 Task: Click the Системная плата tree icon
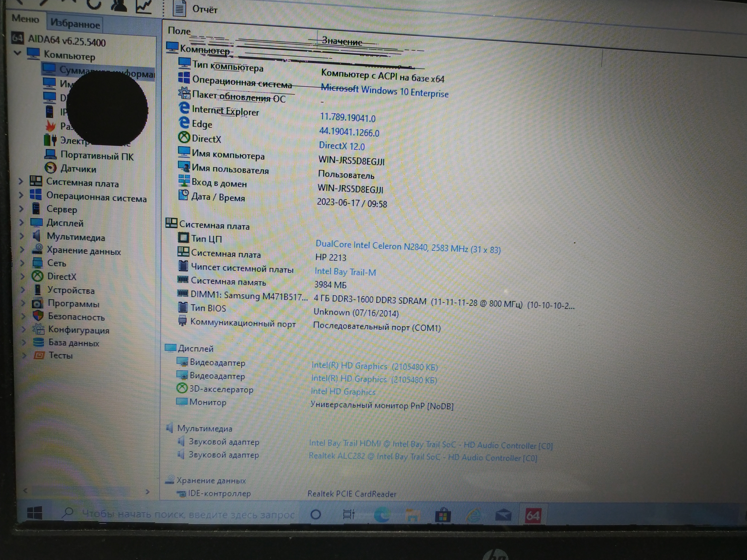tap(36, 181)
